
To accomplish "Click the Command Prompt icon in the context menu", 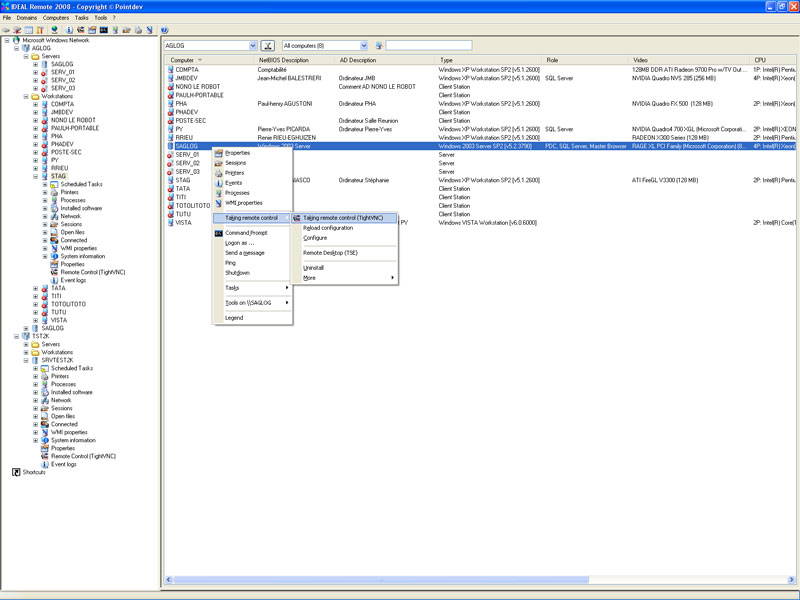I will (219, 233).
